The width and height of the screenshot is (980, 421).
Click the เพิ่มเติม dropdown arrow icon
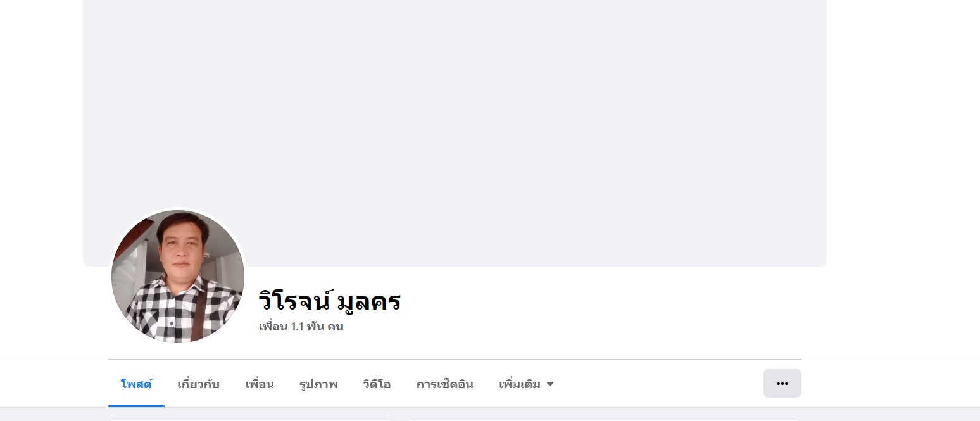click(550, 384)
